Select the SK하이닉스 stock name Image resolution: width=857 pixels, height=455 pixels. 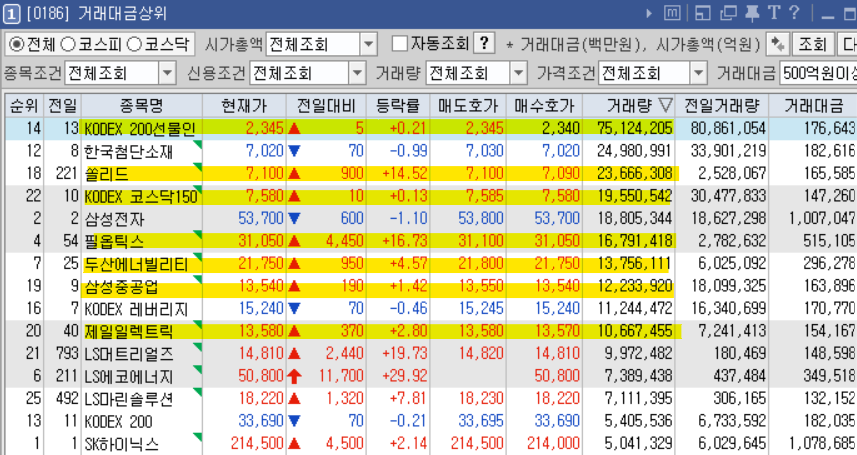[x=121, y=444]
